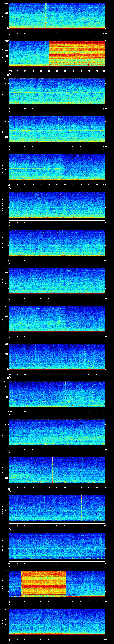Select the spectrogram plot starting at 3:15:00
This screenshot has height=644, width=114.
point(57,53)
